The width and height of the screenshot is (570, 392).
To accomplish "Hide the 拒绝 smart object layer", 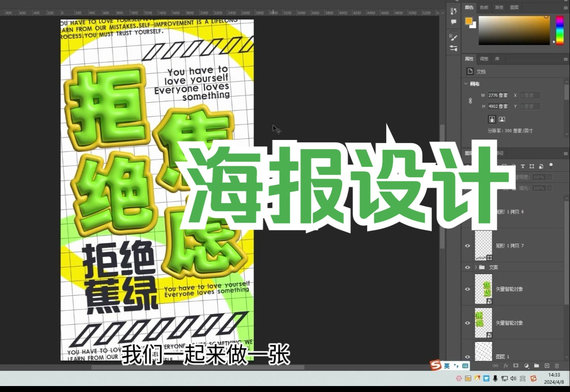I will (467, 323).
